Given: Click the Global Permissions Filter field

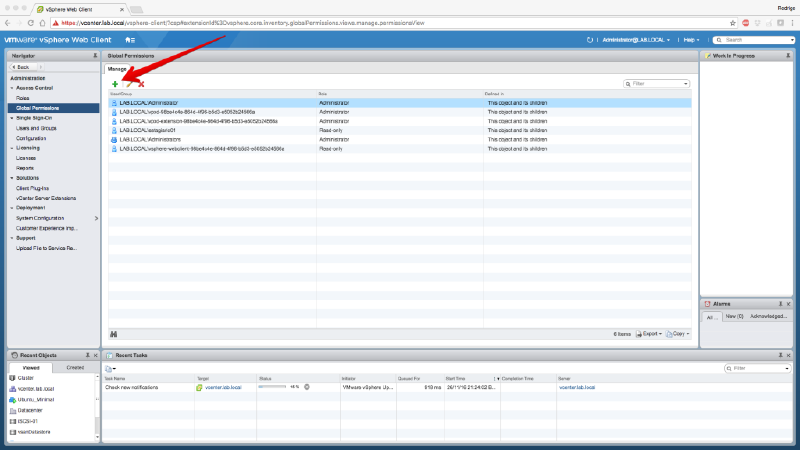Looking at the screenshot, I should pos(658,84).
